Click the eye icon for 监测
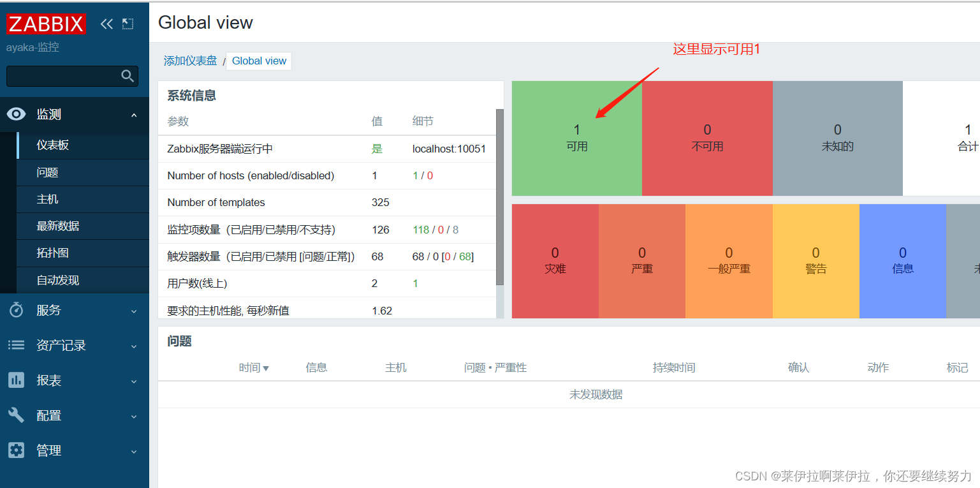Screen dimensions: 980x488 tap(16, 114)
